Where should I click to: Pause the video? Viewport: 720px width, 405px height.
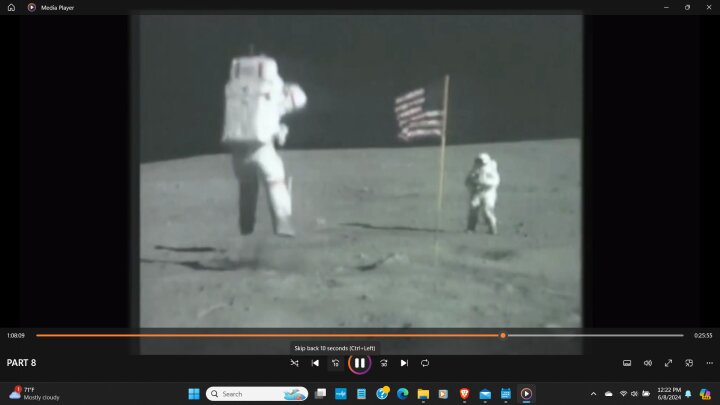[x=360, y=363]
